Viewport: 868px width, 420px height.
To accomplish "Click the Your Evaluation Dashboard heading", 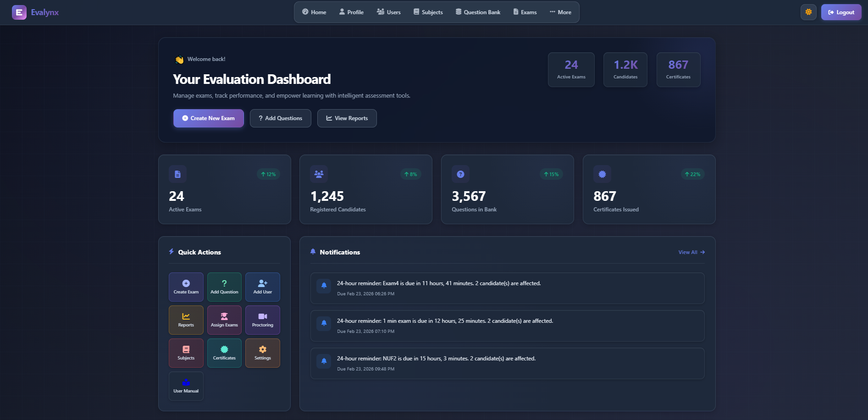I will (x=252, y=79).
